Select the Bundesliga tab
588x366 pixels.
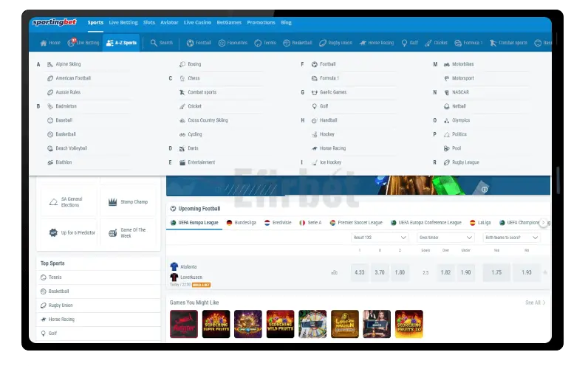click(241, 223)
